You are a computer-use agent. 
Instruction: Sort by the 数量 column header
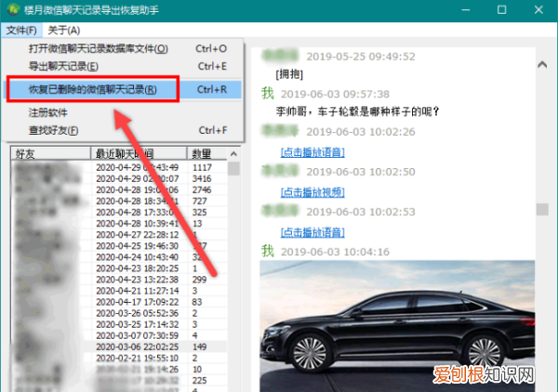207,154
